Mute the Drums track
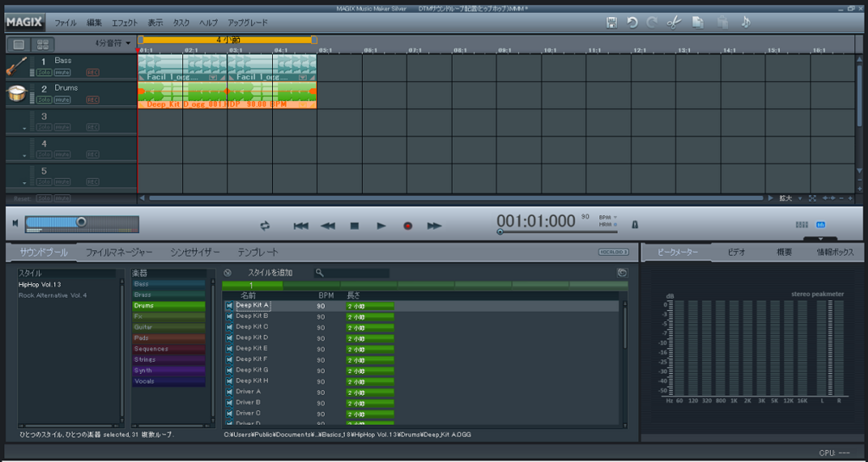The width and height of the screenshot is (868, 462). (62, 99)
